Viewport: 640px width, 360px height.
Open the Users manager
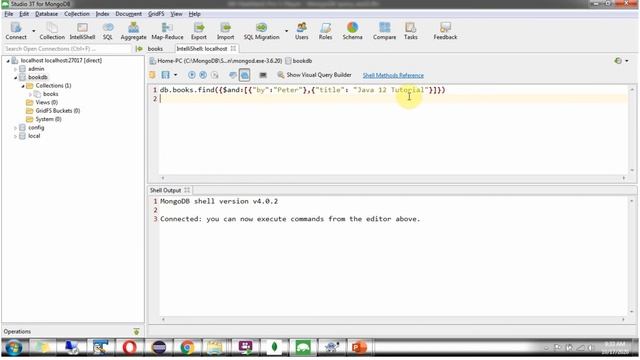[x=302, y=31]
